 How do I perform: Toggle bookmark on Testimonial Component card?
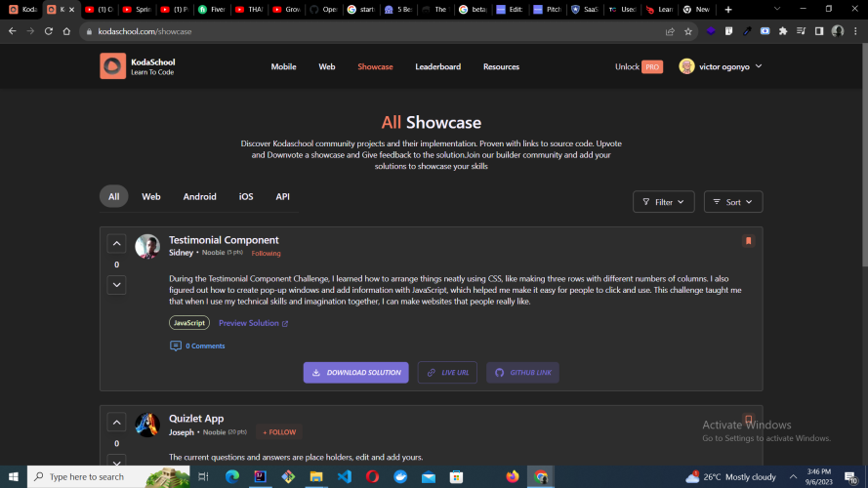749,241
